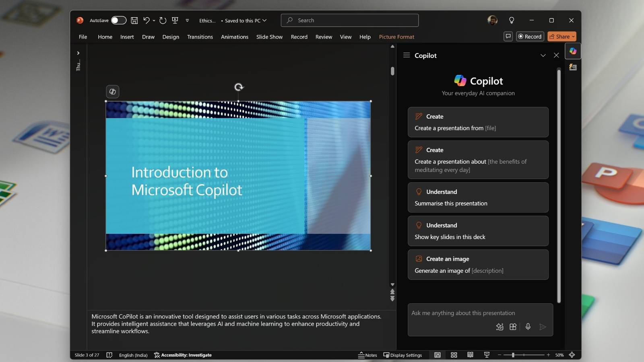Screen dimensions: 644x362
Task: Expand the collapsed thumbnails pane arrow
Action: pyautogui.click(x=78, y=53)
